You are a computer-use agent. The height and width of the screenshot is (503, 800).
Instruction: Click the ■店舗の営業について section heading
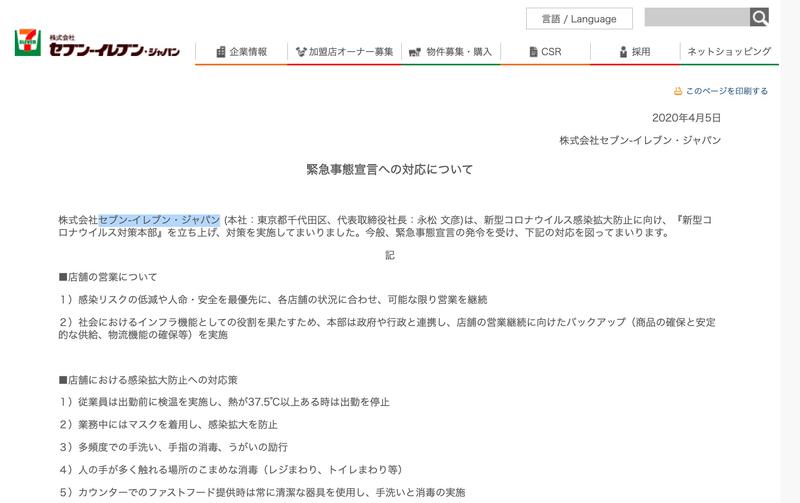click(x=108, y=277)
